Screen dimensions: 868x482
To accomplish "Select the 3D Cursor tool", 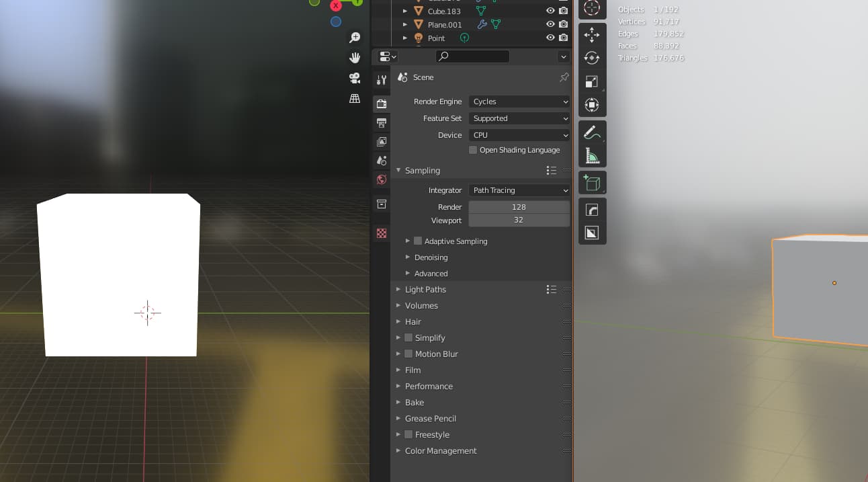I will pos(592,8).
